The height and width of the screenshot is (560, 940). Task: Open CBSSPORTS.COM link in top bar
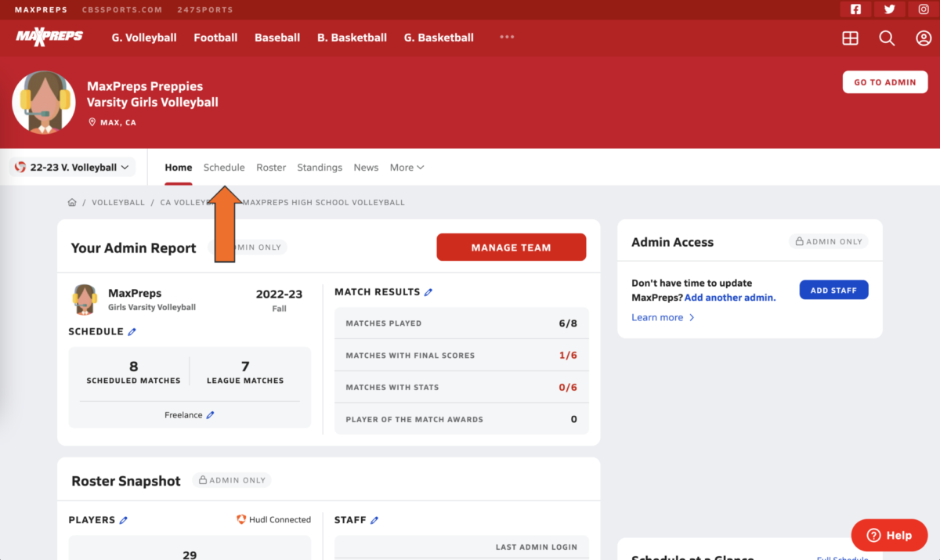click(x=122, y=9)
